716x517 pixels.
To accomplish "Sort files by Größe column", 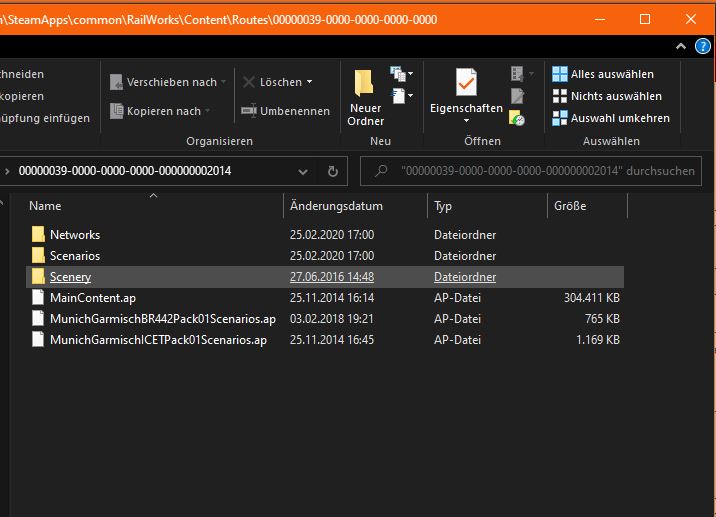I will click(x=570, y=205).
